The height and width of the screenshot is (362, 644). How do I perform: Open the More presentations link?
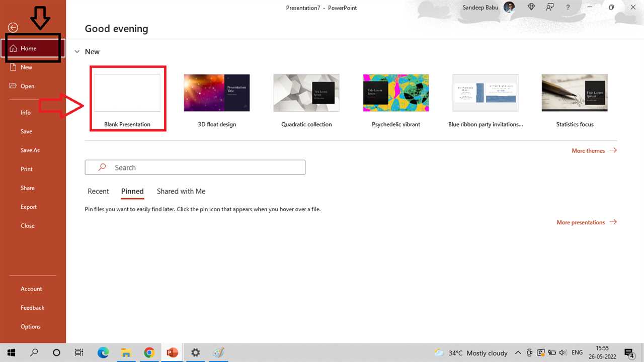(x=586, y=222)
